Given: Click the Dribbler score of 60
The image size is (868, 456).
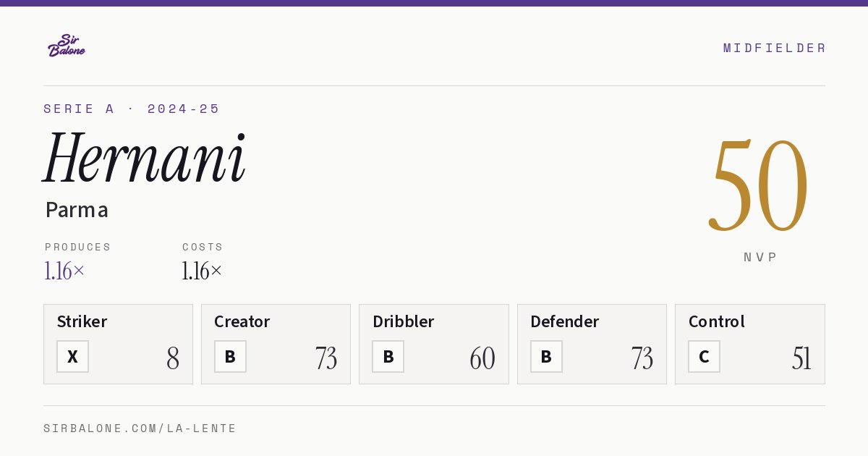Looking at the screenshot, I should click(x=482, y=358).
